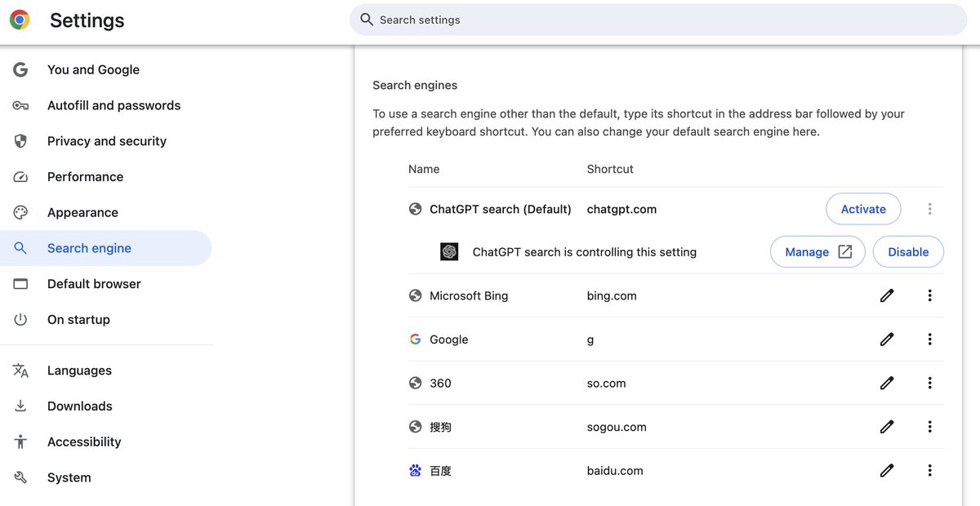Click the person icon for Accessibility

20,442
